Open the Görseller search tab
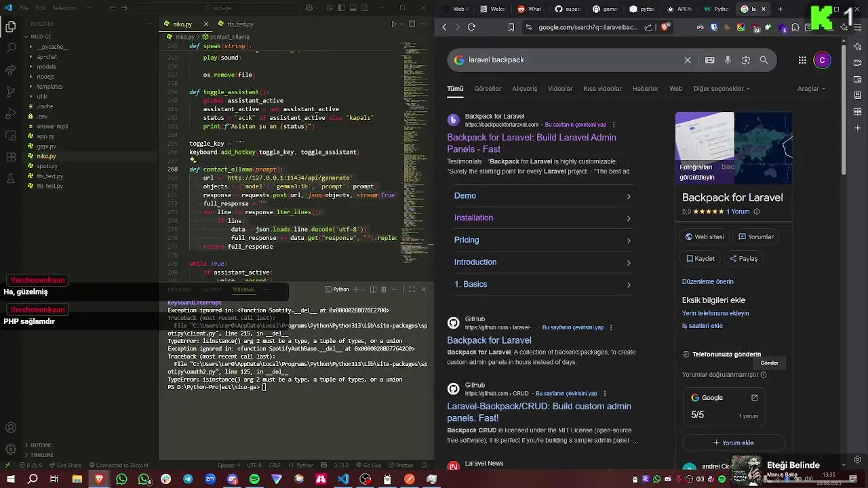868x488 pixels. click(x=488, y=89)
